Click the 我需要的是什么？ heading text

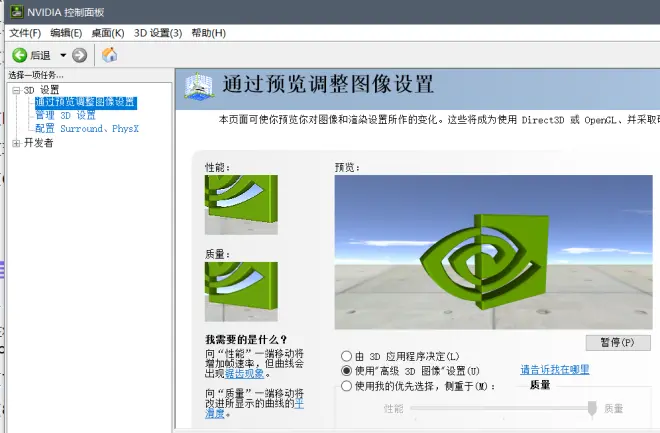(x=246, y=340)
